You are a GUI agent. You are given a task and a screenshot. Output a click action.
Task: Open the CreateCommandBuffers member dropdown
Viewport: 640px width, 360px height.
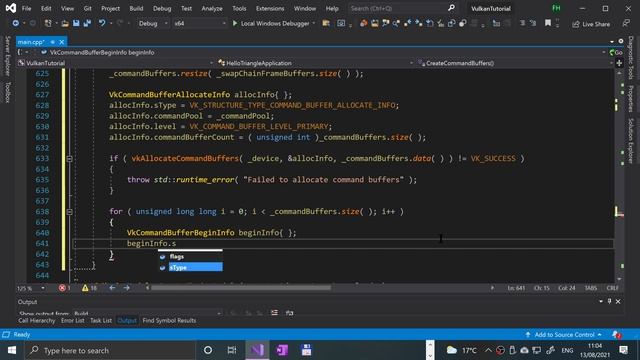(x=515, y=63)
